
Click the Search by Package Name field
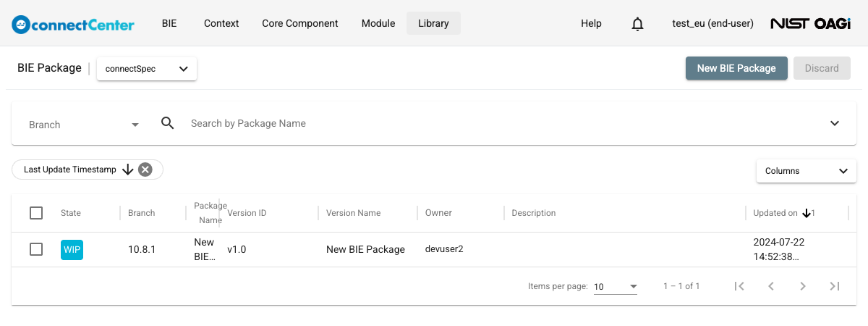click(503, 123)
